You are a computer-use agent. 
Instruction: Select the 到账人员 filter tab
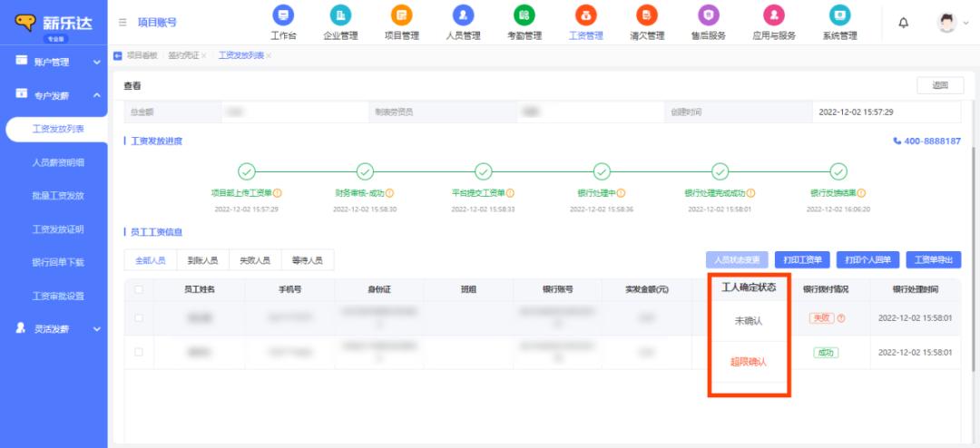[203, 260]
